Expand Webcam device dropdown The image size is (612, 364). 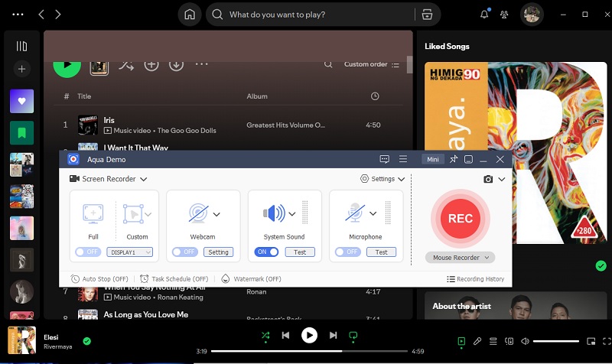point(216,214)
